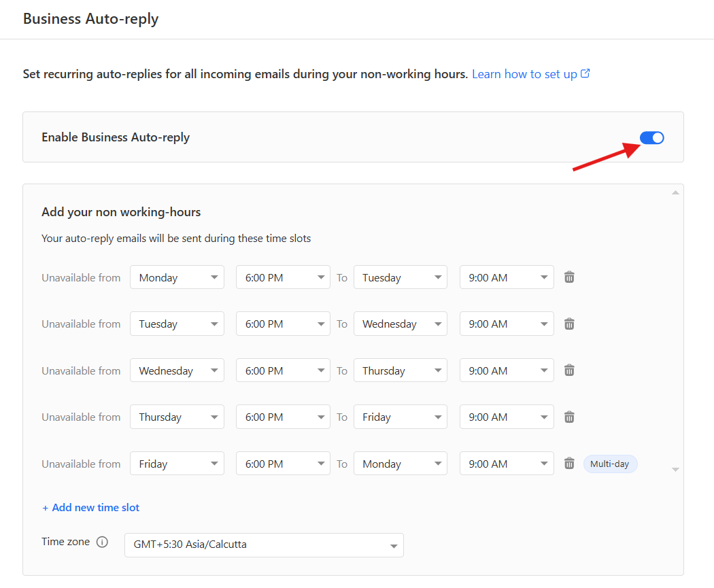Toggle off Enable Business Auto-reply switch
Image resolution: width=714 pixels, height=588 pixels.
(x=651, y=137)
